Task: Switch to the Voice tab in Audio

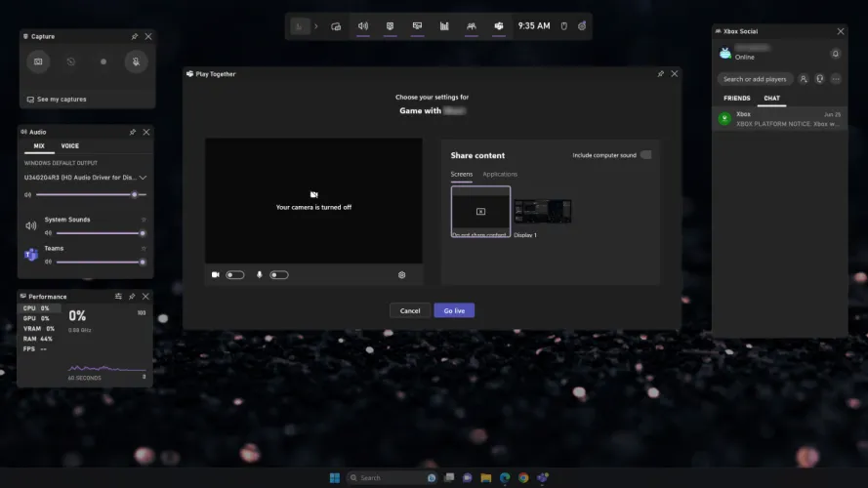Action: (70, 146)
